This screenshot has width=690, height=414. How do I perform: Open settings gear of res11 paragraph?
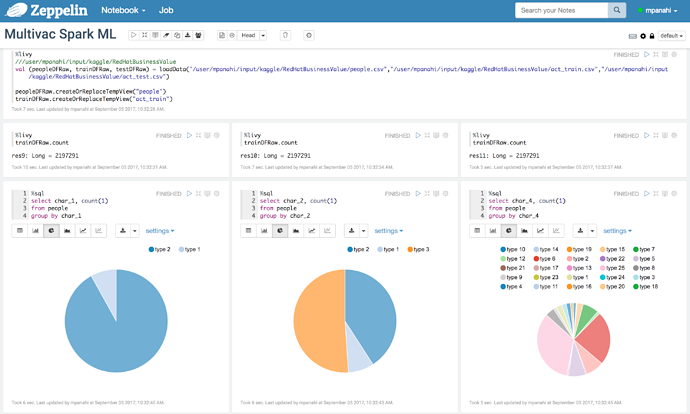click(674, 136)
